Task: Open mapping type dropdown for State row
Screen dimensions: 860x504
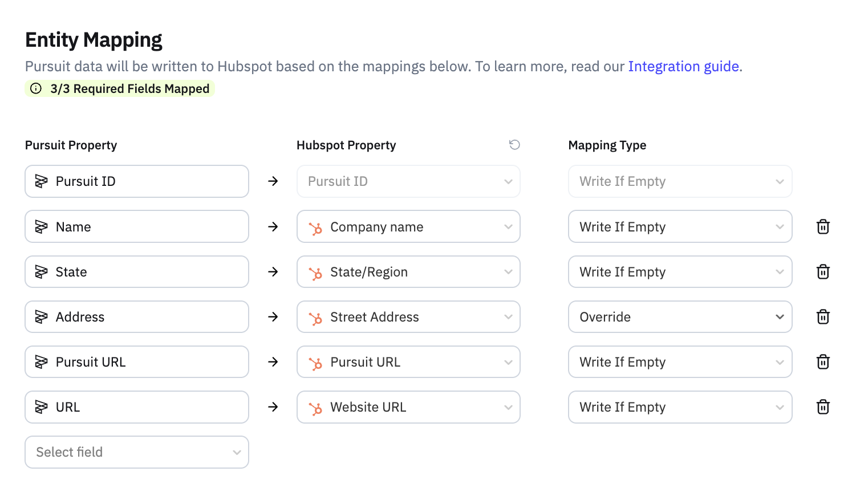Action: pos(680,271)
